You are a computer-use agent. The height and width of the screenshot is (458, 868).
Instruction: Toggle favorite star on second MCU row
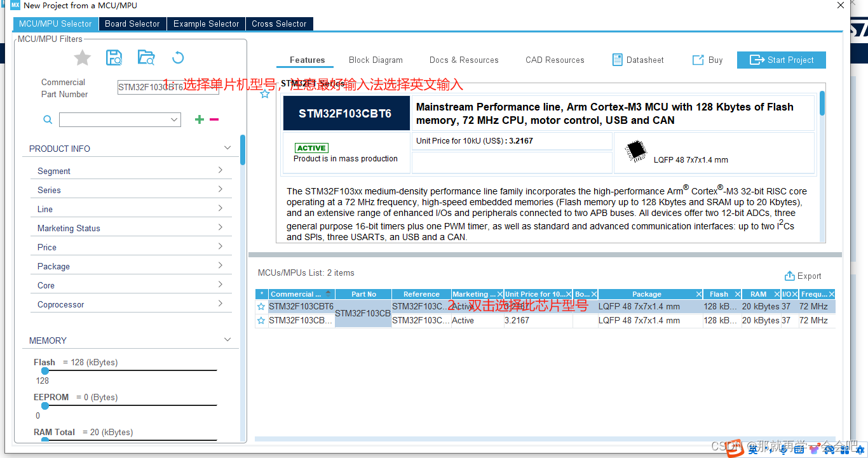point(261,320)
